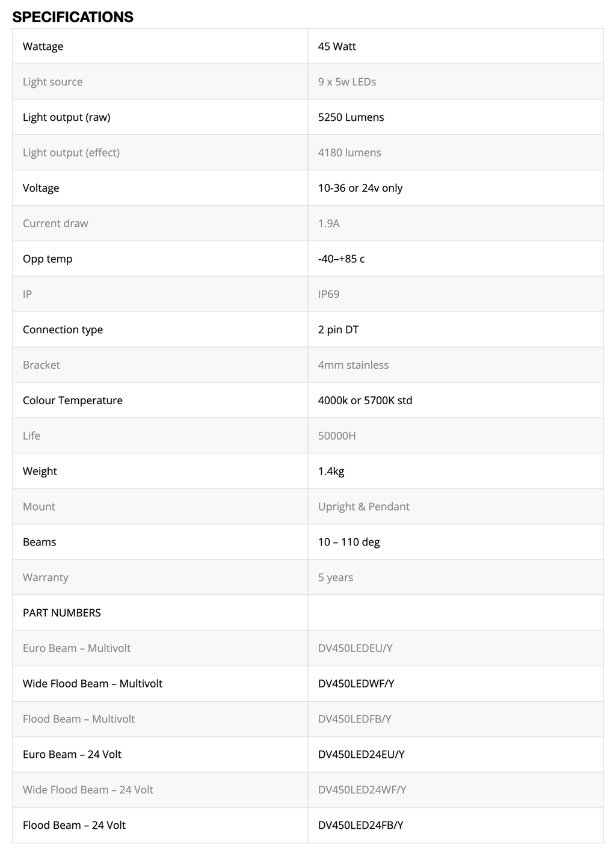Click the 5 years warranty value
Image resolution: width=616 pixels, height=854 pixels.
coord(336,577)
